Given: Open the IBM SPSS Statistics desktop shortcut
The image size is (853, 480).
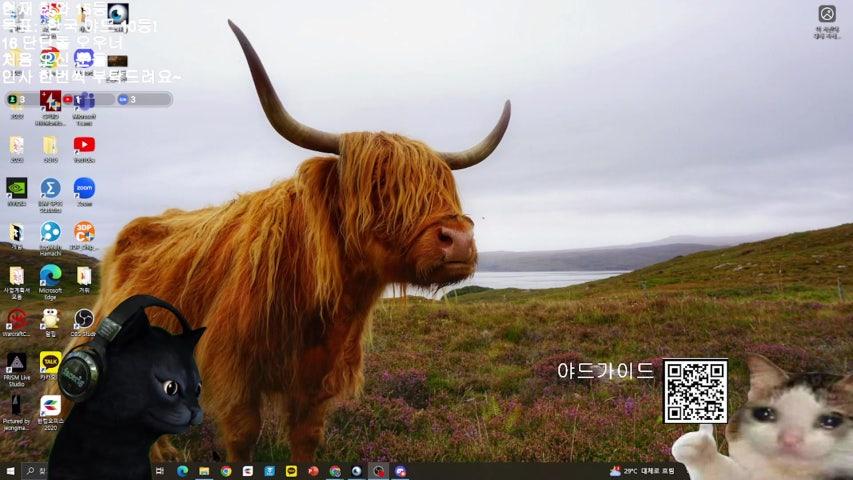Looking at the screenshot, I should [x=50, y=195].
